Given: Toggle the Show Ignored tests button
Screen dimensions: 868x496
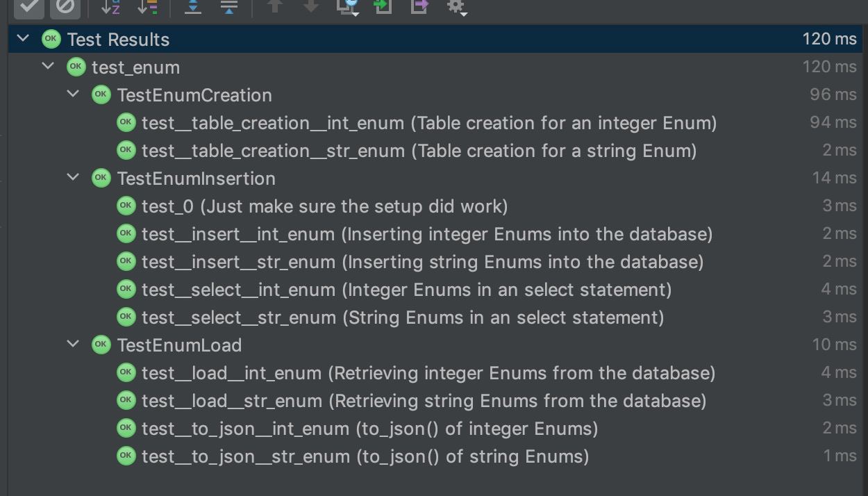Looking at the screenshot, I should 65,6.
